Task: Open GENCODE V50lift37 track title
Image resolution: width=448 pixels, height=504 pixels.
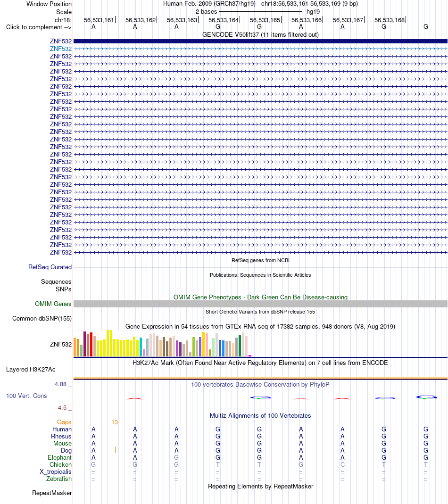Action: (260, 35)
